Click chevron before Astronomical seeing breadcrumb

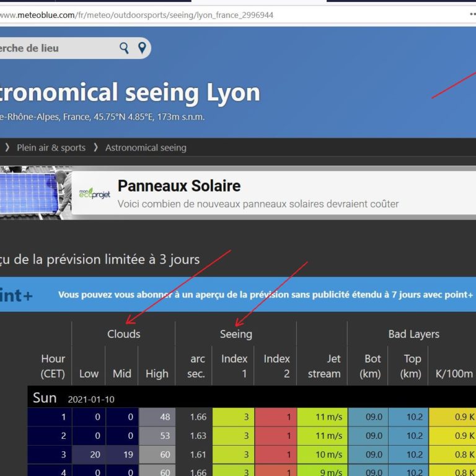[x=95, y=148]
